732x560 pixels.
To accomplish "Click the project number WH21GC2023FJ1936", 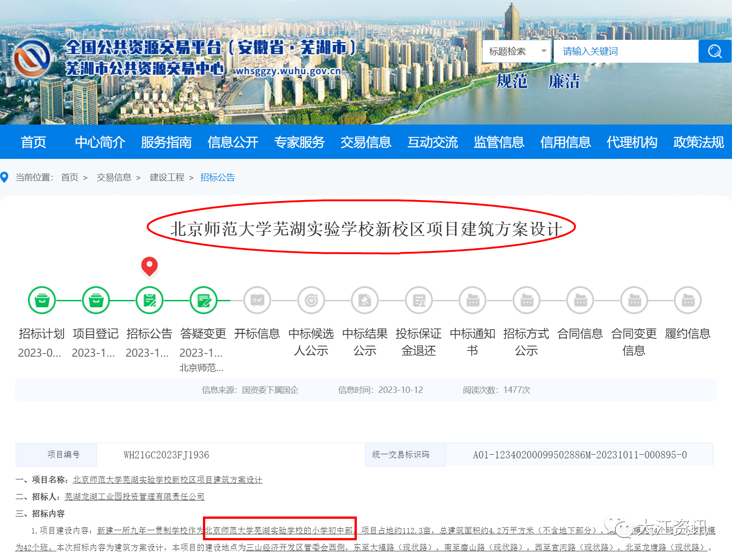I will coord(166,455).
